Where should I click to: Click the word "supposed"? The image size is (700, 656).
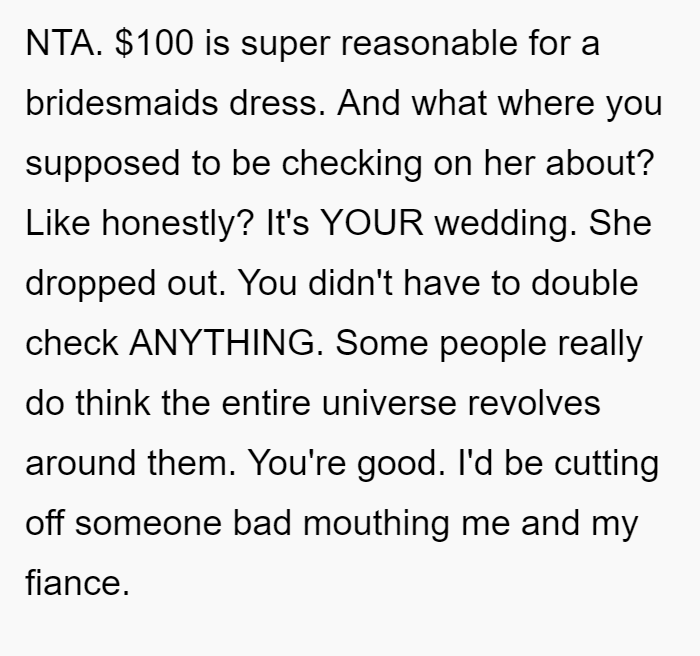102,164
